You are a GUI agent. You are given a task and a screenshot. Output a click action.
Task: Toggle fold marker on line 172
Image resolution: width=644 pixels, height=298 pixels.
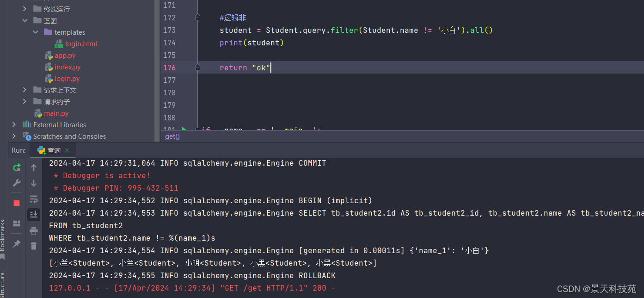tap(197, 18)
